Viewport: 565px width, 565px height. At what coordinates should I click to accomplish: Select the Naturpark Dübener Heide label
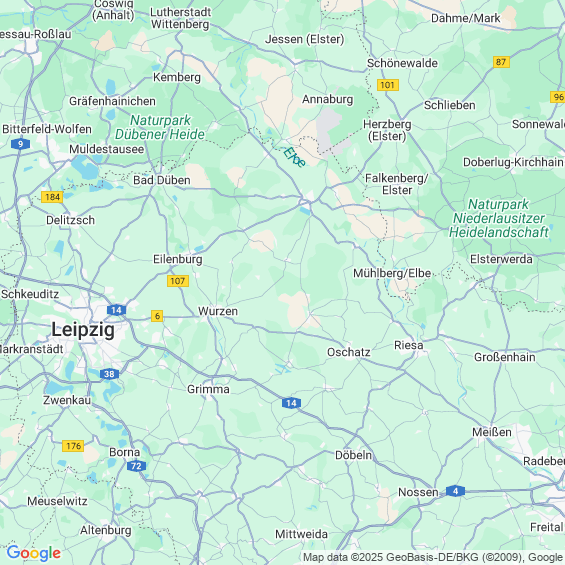coord(160,127)
